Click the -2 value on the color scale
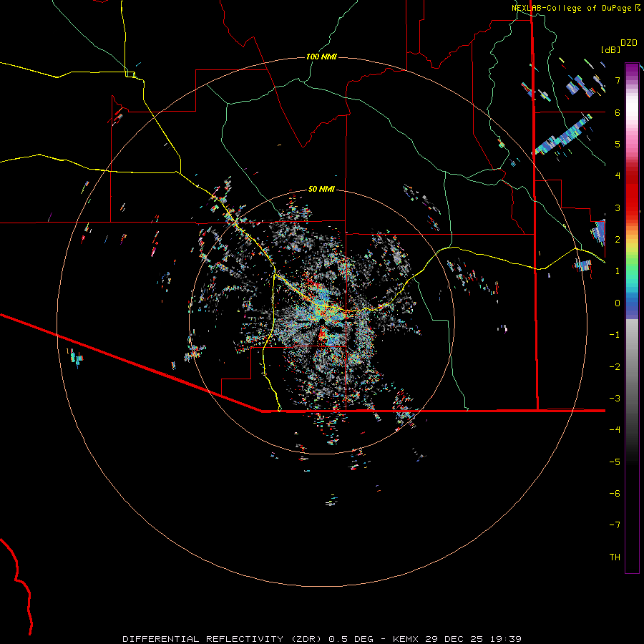Screen dimensions: 644x644 (615, 367)
